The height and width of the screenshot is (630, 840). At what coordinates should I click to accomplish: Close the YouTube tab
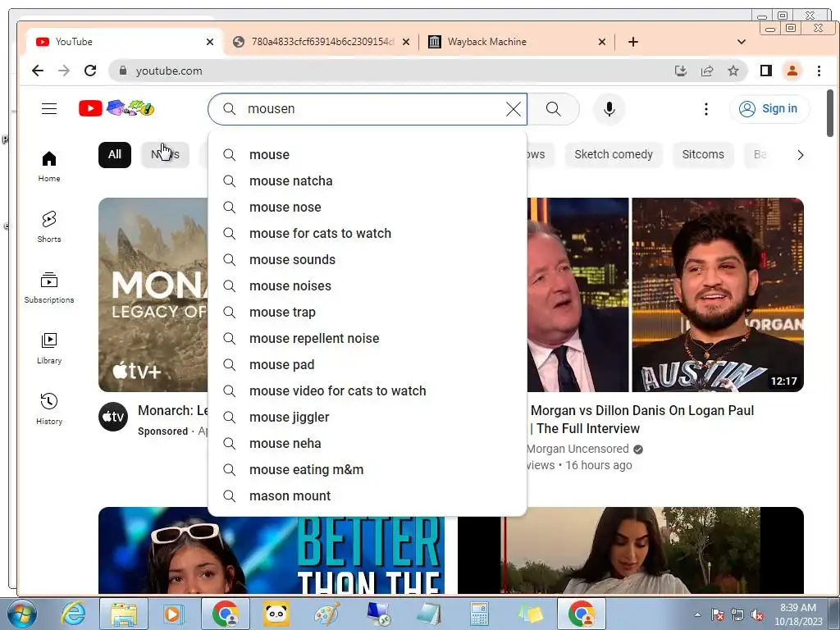[210, 42]
